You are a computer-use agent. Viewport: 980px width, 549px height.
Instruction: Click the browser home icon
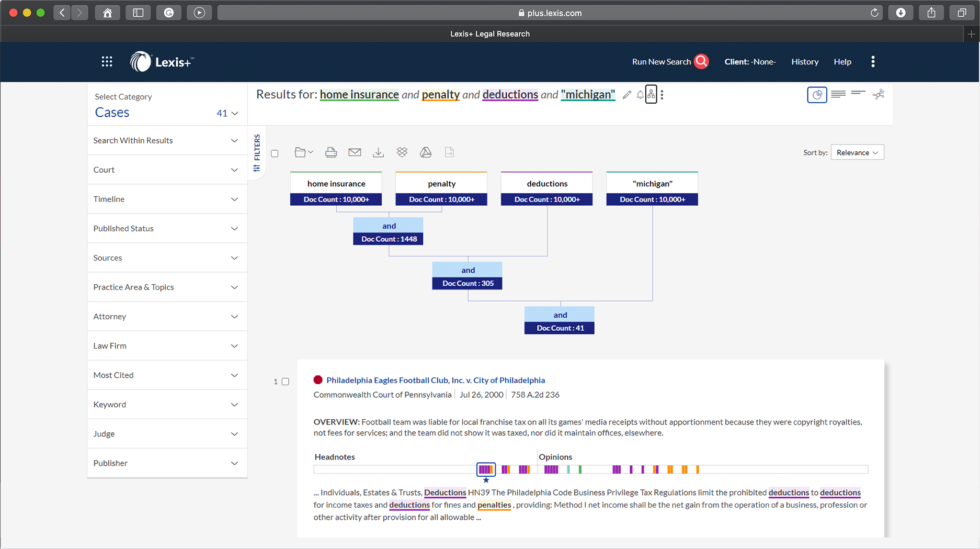(x=107, y=13)
